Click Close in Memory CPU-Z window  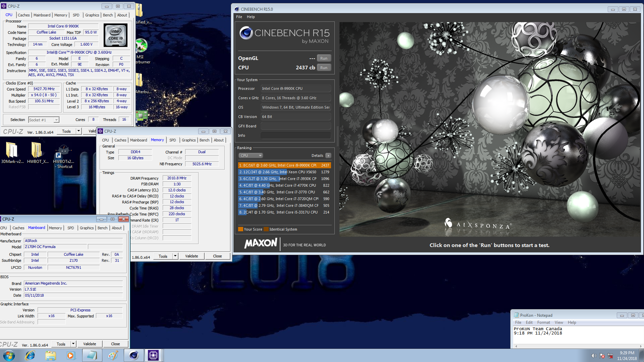217,256
